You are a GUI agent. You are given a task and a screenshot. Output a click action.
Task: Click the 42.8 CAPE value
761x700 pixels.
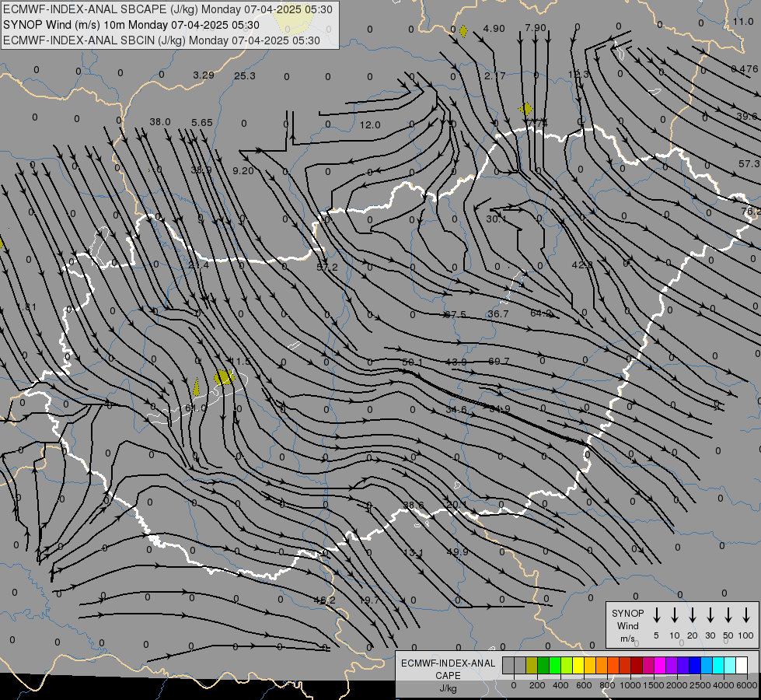coord(582,264)
